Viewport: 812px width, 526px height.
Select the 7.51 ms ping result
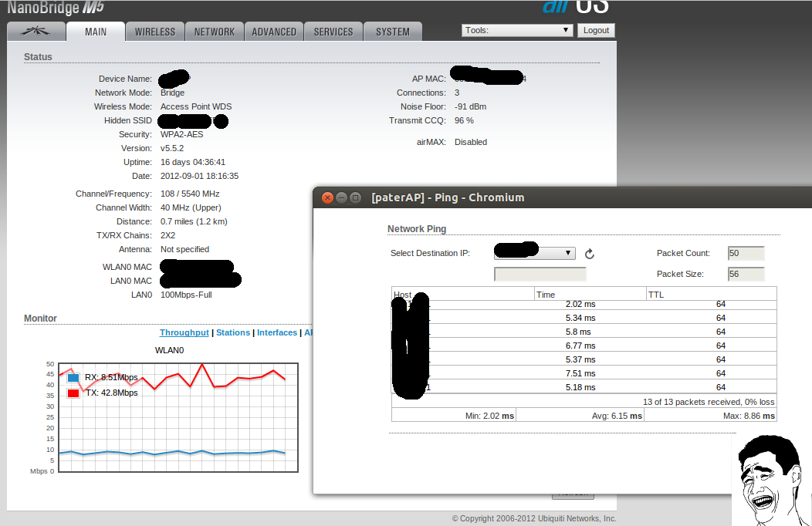point(584,373)
